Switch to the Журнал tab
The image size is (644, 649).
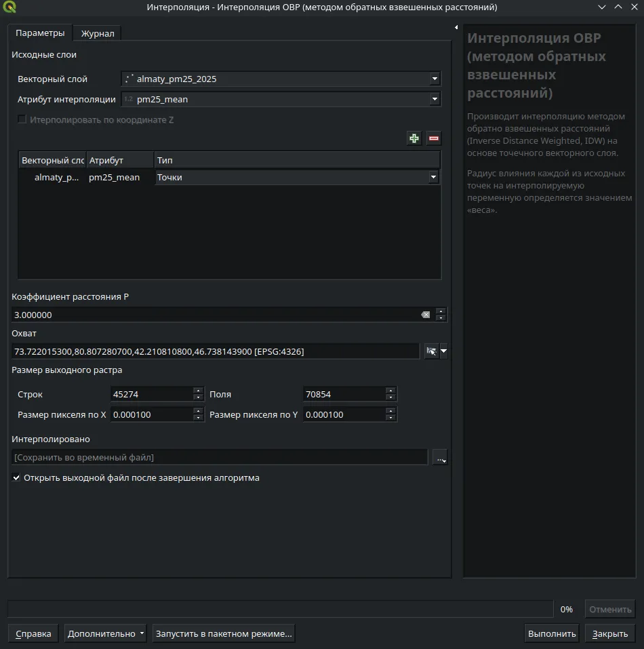pyautogui.click(x=98, y=33)
